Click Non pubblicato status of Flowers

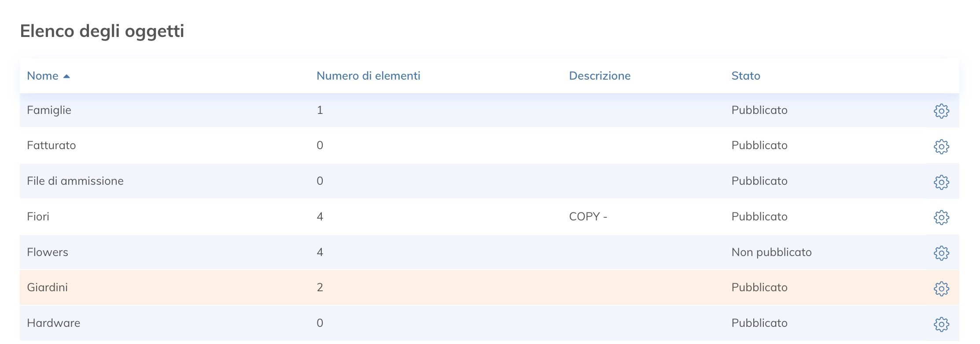click(x=771, y=252)
